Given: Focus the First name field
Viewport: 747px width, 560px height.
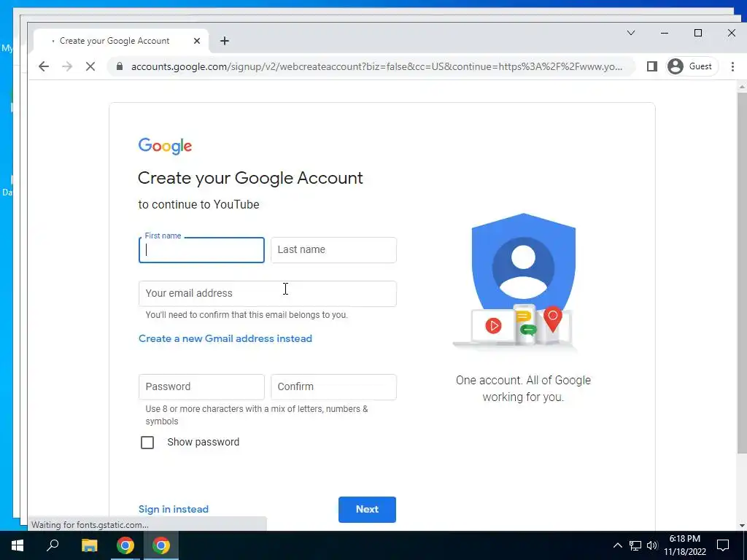Looking at the screenshot, I should pos(201,250).
